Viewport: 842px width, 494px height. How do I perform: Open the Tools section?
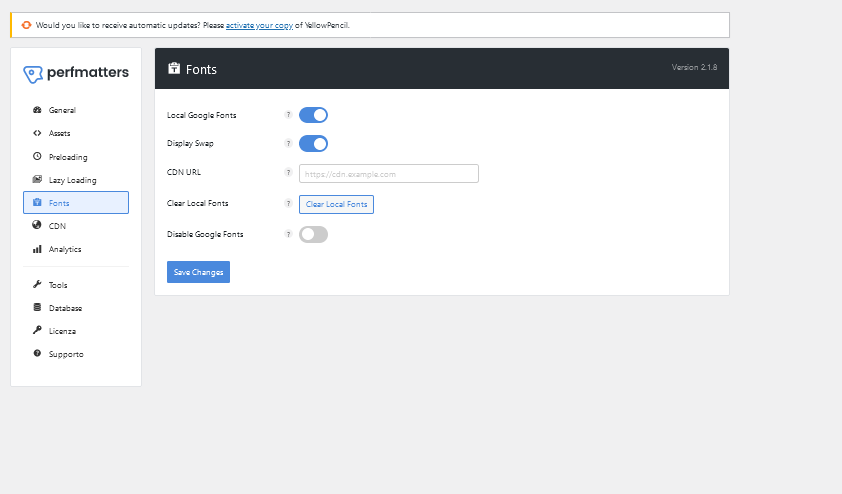pos(76,285)
